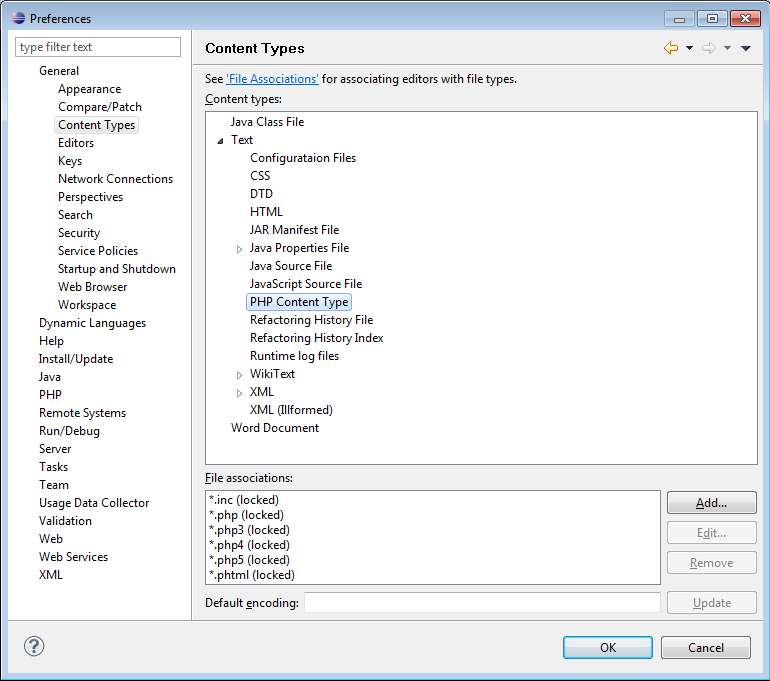
Task: Select Network Connections preference page
Action: point(115,179)
